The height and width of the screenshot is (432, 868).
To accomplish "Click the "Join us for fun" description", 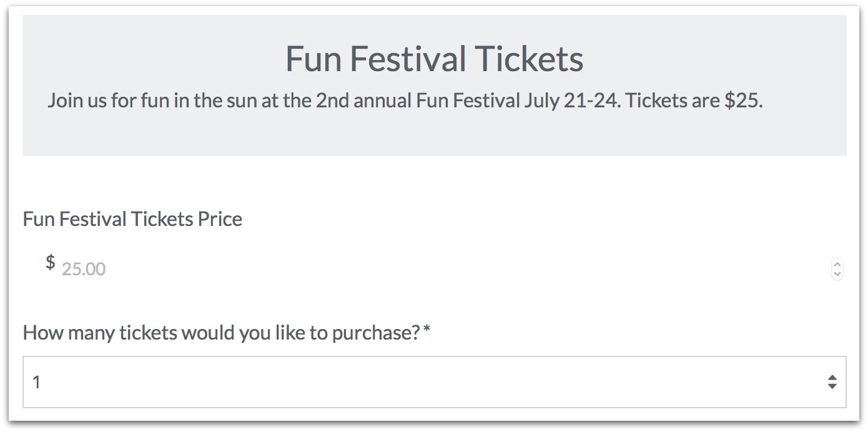I will pos(405,101).
